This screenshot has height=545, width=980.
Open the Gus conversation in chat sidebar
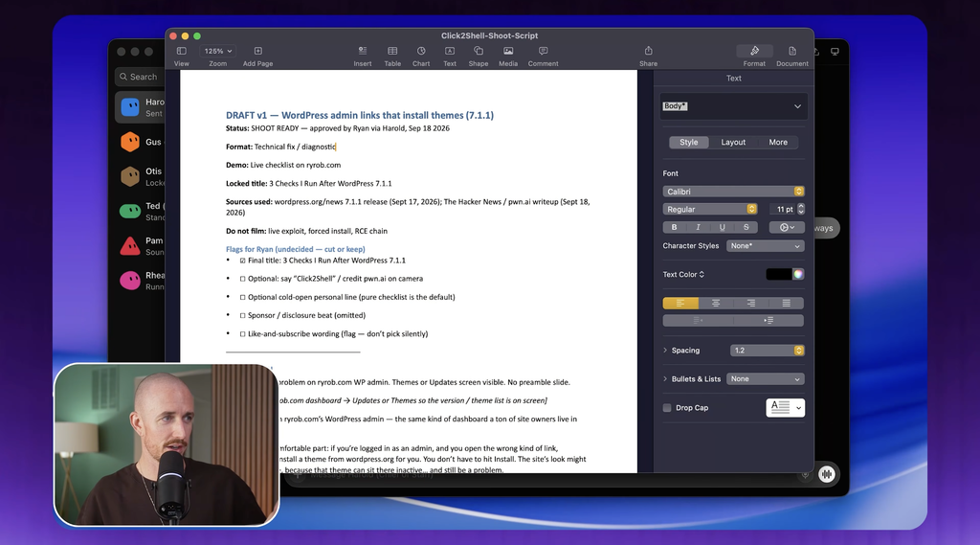tap(141, 142)
